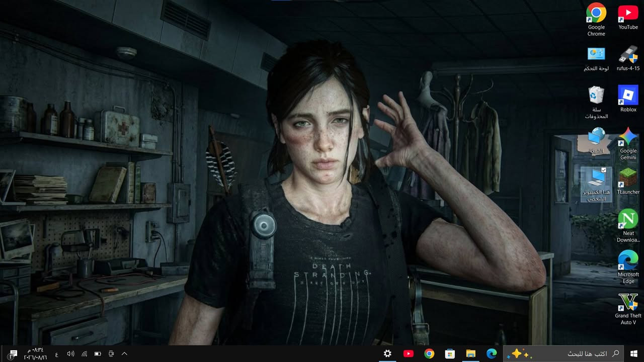Open the notification center icon
Image resolution: width=644 pixels, height=362 pixels.
(14, 354)
